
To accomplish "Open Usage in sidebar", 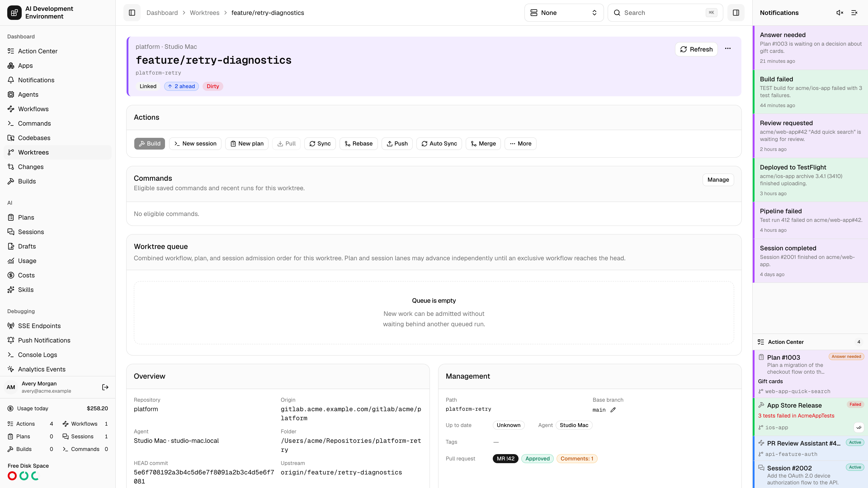I will coord(58,261).
